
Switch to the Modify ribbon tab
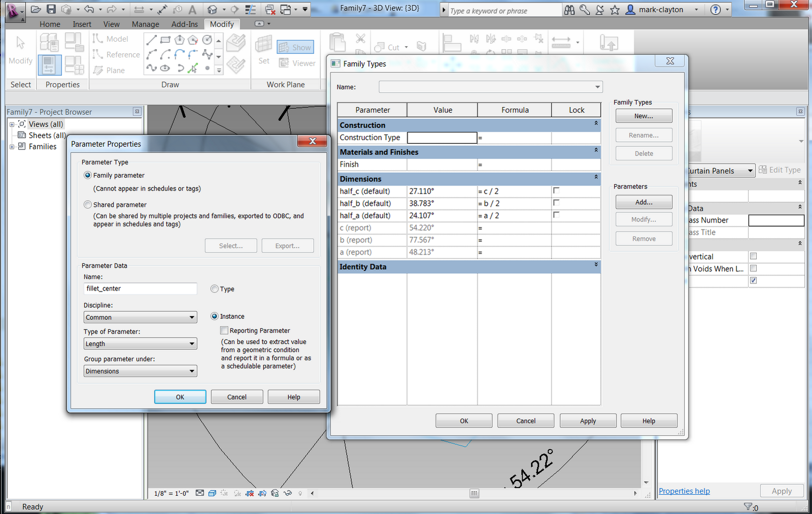pos(222,24)
